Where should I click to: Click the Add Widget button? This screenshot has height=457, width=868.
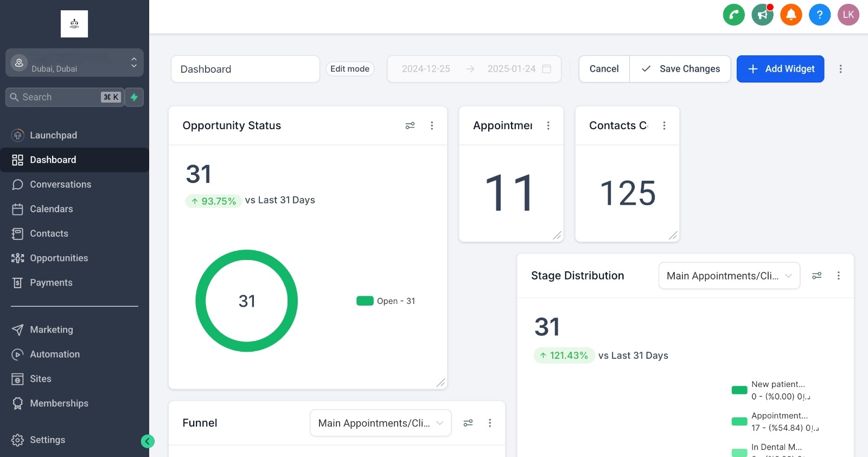pyautogui.click(x=780, y=69)
